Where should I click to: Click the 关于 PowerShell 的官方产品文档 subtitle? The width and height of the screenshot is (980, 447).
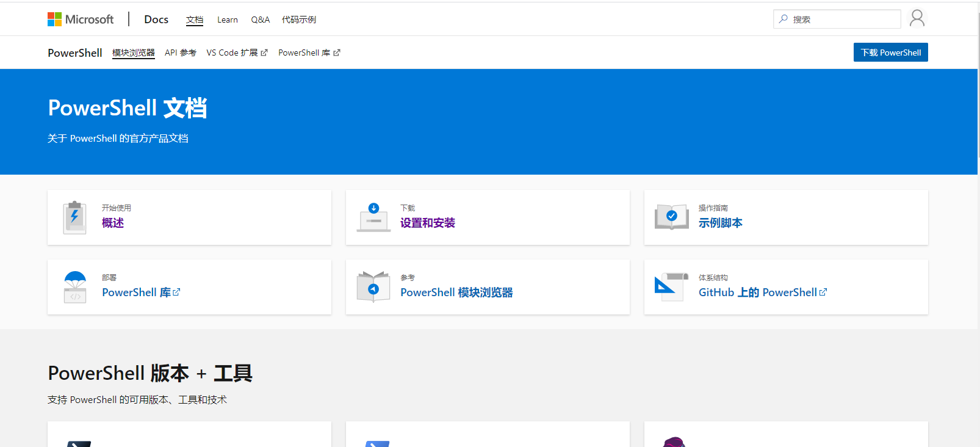click(x=118, y=139)
